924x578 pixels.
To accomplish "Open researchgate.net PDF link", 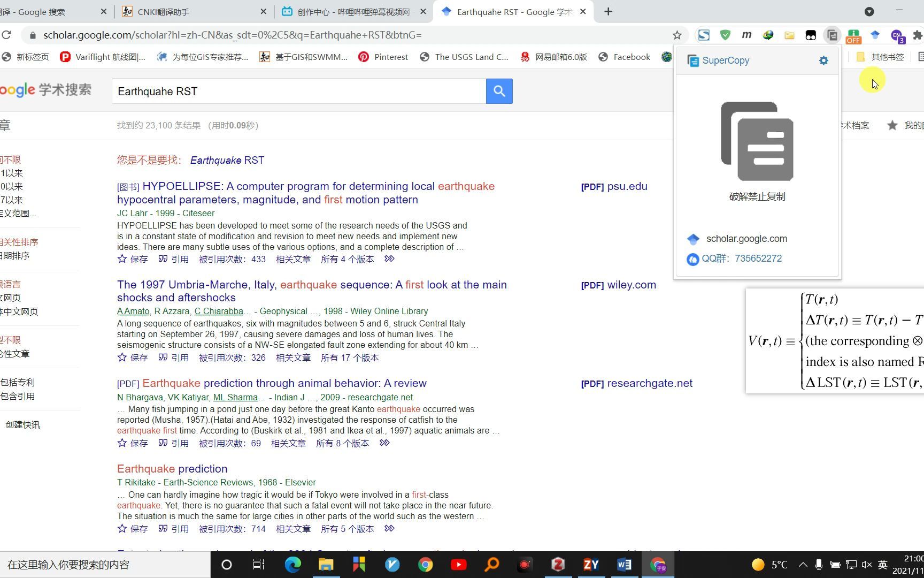I will click(x=637, y=383).
